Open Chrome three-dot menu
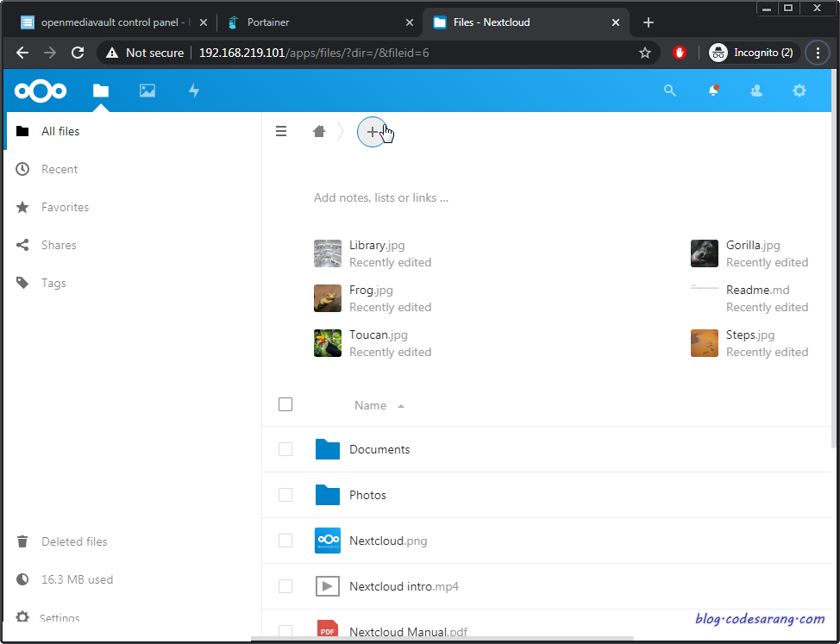The width and height of the screenshot is (840, 644). [818, 53]
